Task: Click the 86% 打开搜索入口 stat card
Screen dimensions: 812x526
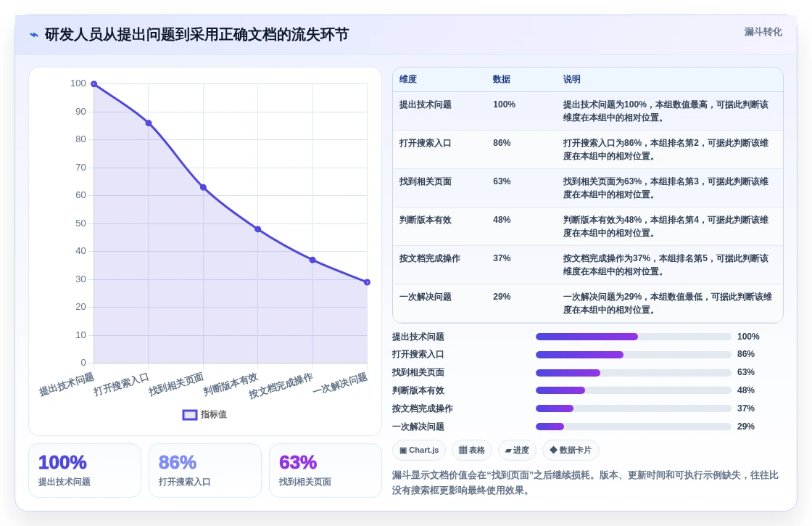Action: pyautogui.click(x=205, y=470)
